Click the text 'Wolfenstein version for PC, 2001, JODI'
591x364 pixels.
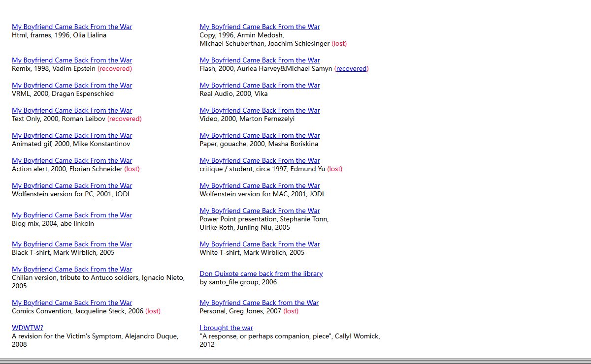pos(70,194)
